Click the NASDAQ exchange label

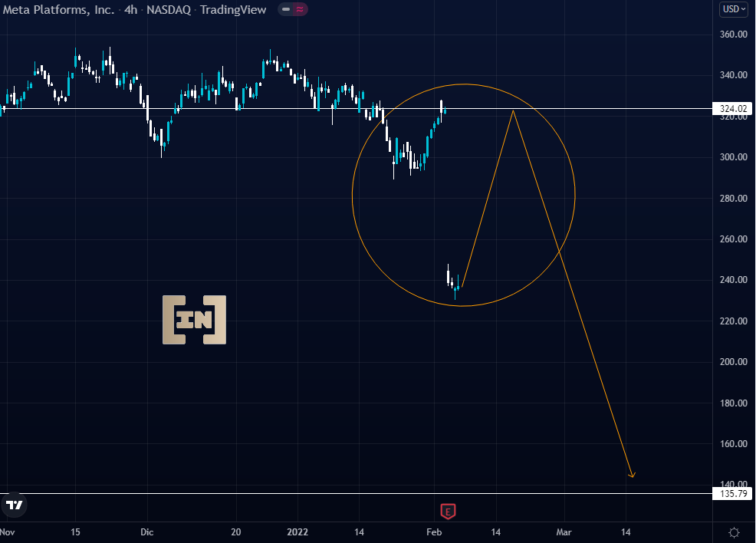[169, 10]
